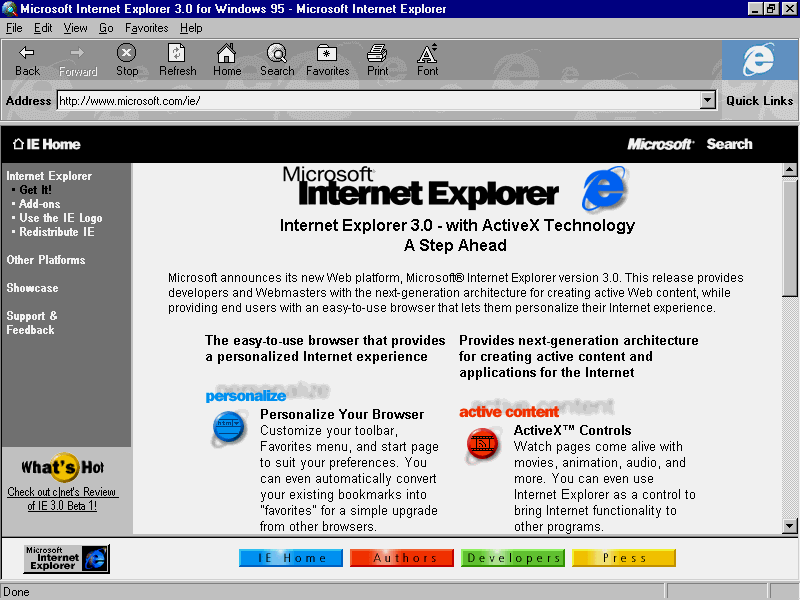Reload the page using Refresh
Viewport: 800px width, 600px height.
pyautogui.click(x=177, y=61)
